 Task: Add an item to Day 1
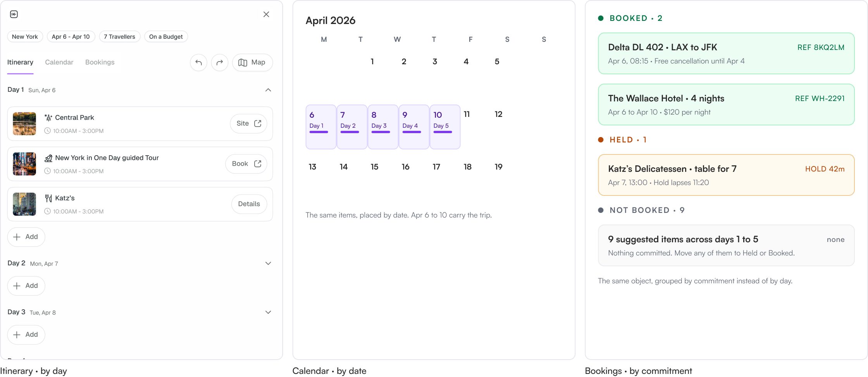pos(26,237)
